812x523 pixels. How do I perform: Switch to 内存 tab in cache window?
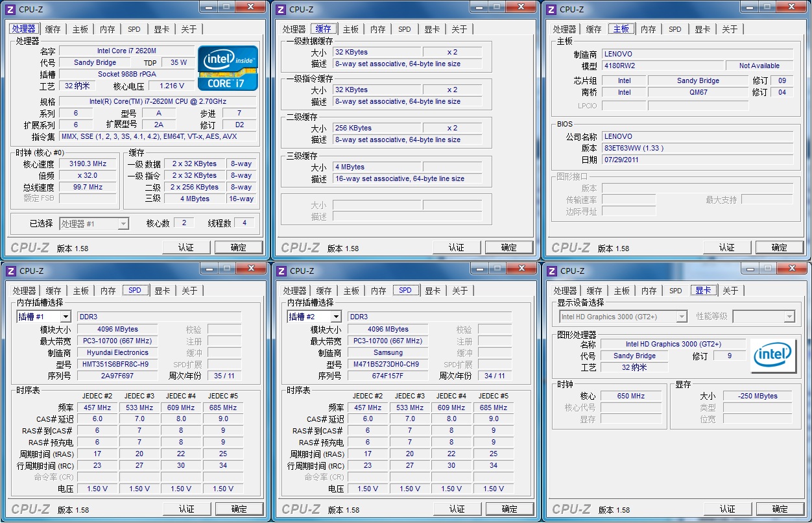[377, 29]
